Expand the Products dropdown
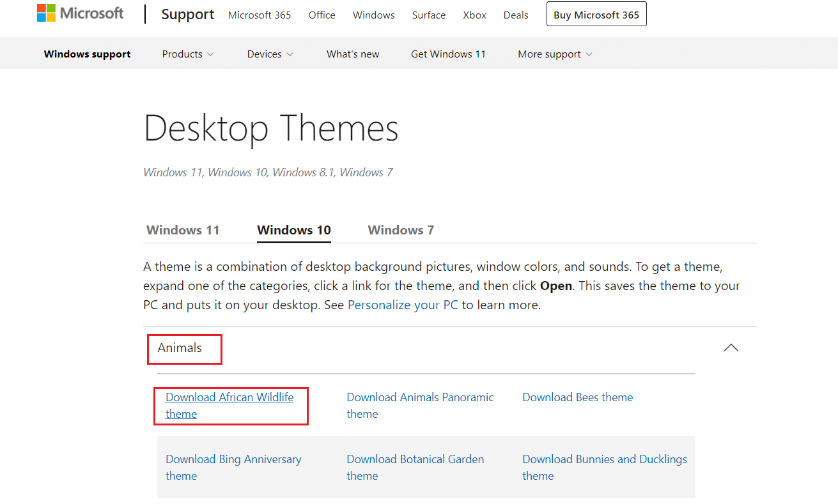Viewport: 838px width, 504px height. click(x=187, y=54)
